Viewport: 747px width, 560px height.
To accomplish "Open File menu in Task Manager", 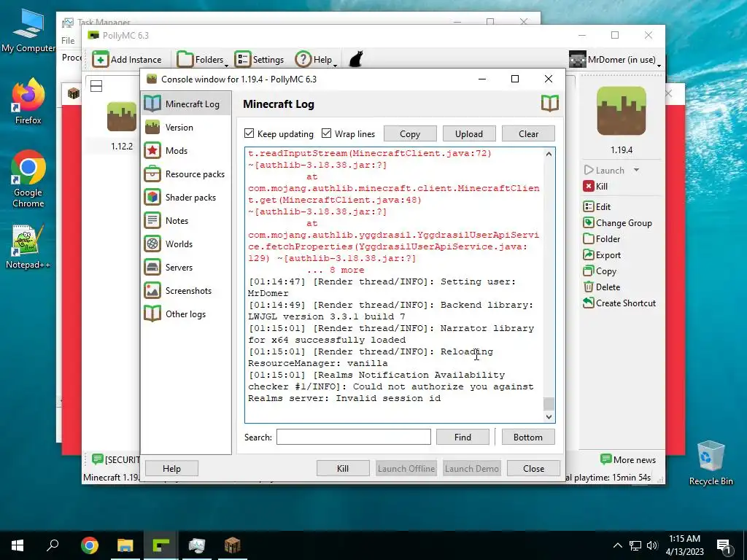I will point(68,41).
